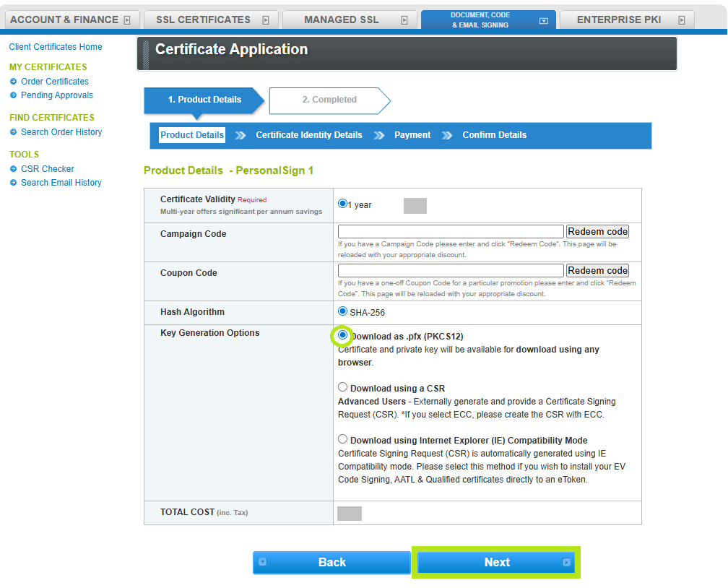728x588 pixels.
Task: Click Redeem code button for Campaign Code
Action: tap(597, 232)
